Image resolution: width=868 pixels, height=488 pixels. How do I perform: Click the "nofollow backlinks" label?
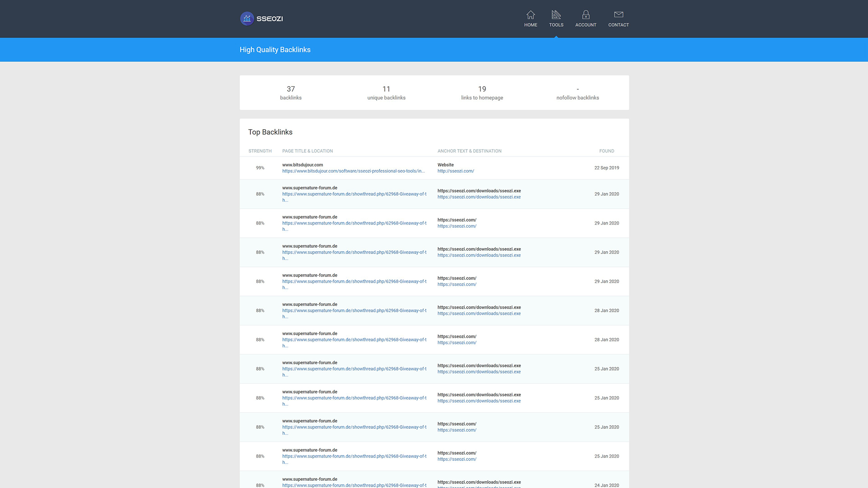tap(578, 98)
